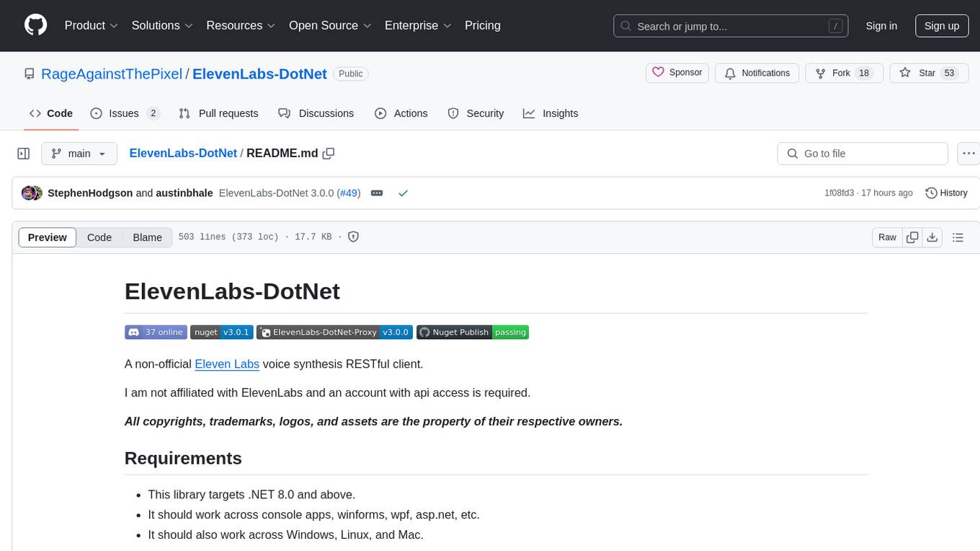Click the shield icon beside file size
The width and height of the screenshot is (980, 551).
click(x=353, y=237)
